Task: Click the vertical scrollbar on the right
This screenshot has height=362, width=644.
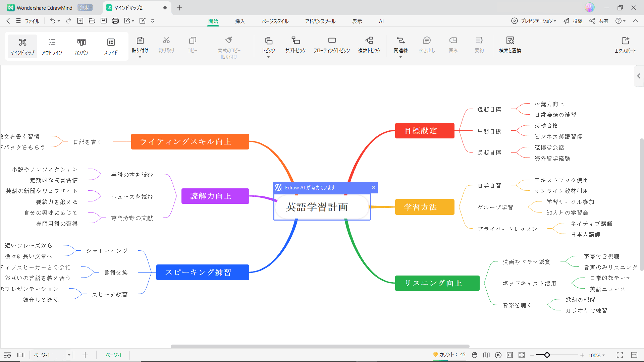Action: (x=642, y=204)
